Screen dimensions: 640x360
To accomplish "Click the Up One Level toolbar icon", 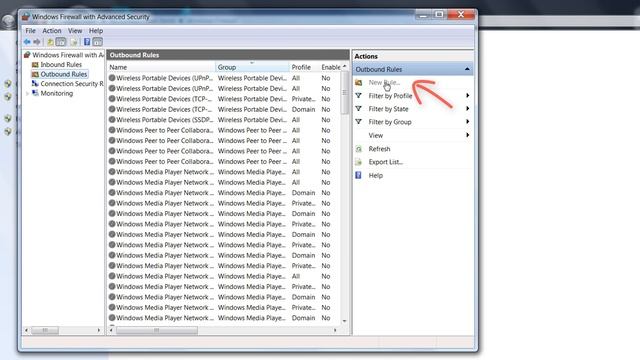I will 51,42.
